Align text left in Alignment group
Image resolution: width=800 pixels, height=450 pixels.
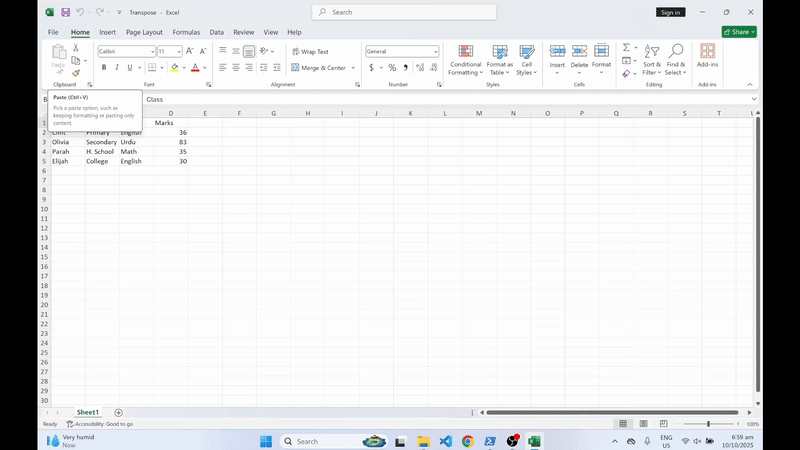tap(223, 67)
